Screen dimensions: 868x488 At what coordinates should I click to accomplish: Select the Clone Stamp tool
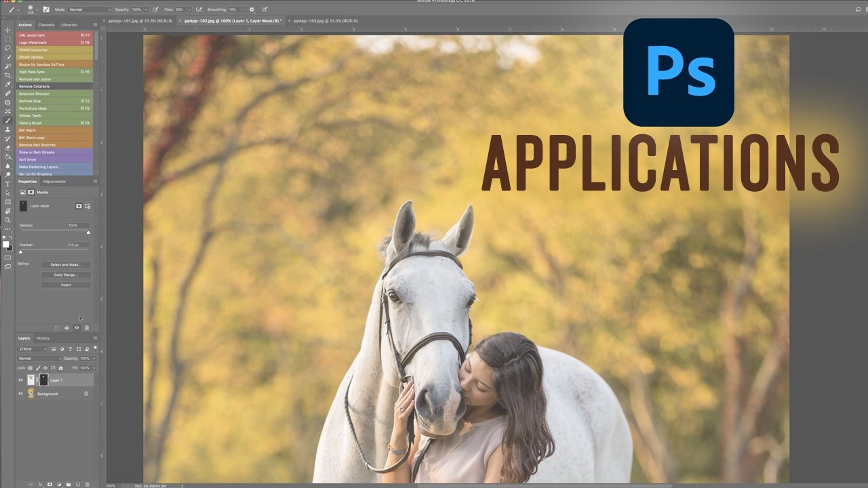pos(7,129)
